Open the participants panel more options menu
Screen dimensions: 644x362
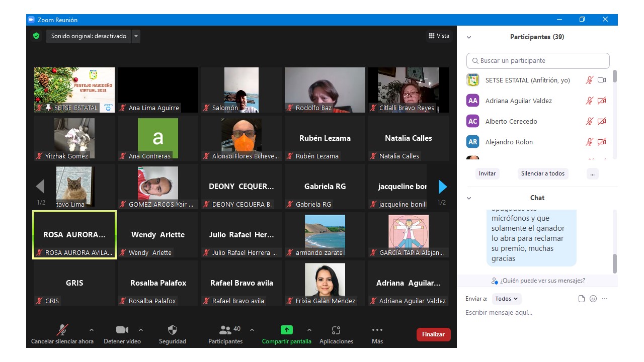tap(592, 173)
